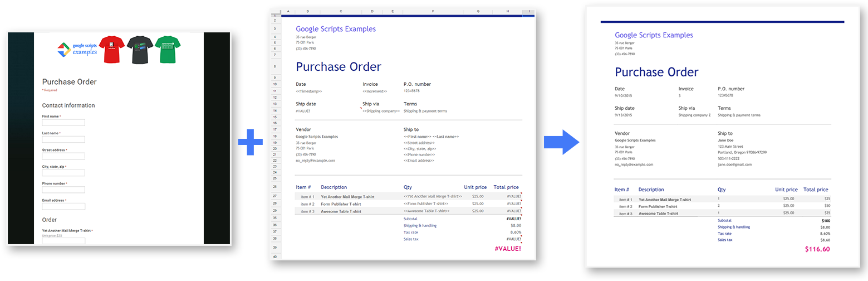Focus the First name input field
This screenshot has height=281, width=868.
pos(63,123)
